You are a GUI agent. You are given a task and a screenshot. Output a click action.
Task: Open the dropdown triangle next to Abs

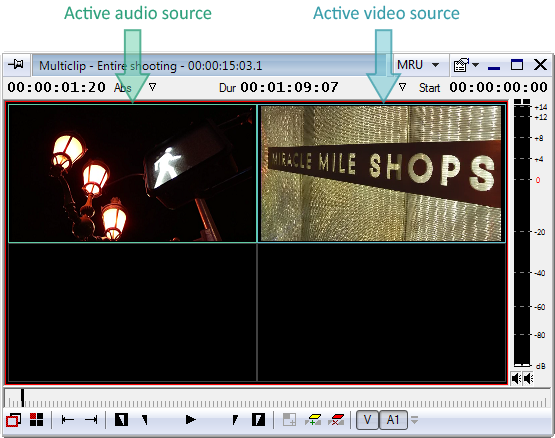click(x=152, y=87)
